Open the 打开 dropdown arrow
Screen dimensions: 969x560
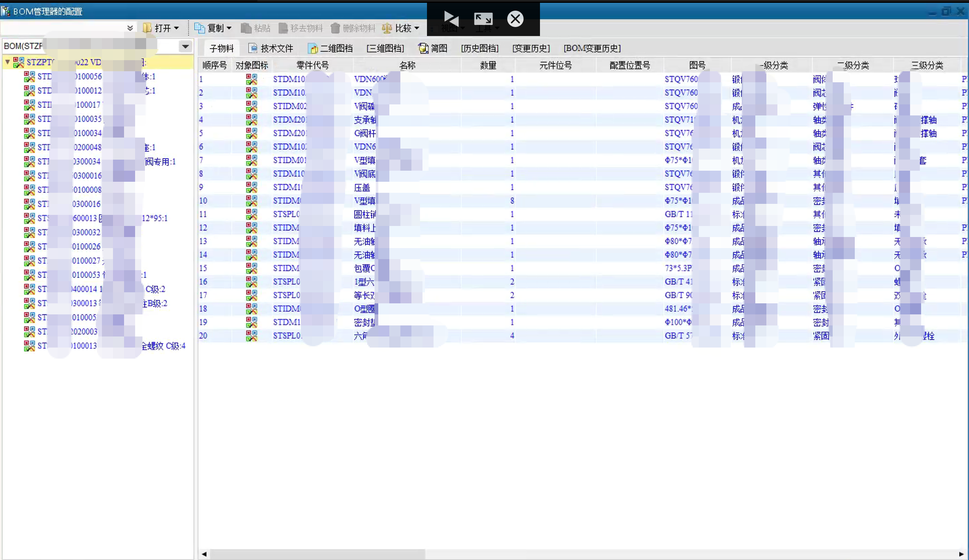click(x=176, y=28)
